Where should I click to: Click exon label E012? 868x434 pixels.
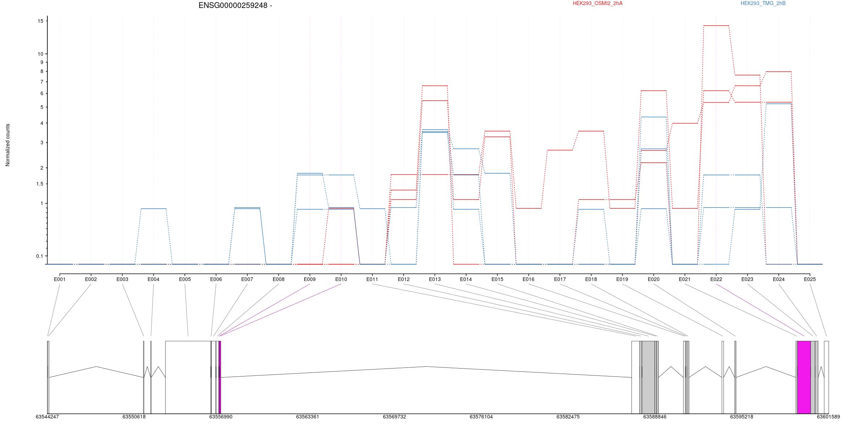coord(404,279)
